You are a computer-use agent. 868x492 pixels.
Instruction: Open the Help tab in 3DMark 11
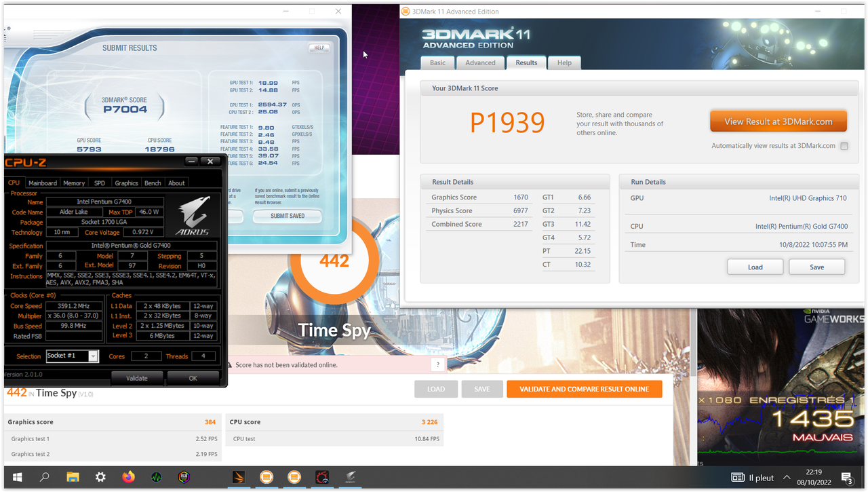tap(564, 62)
